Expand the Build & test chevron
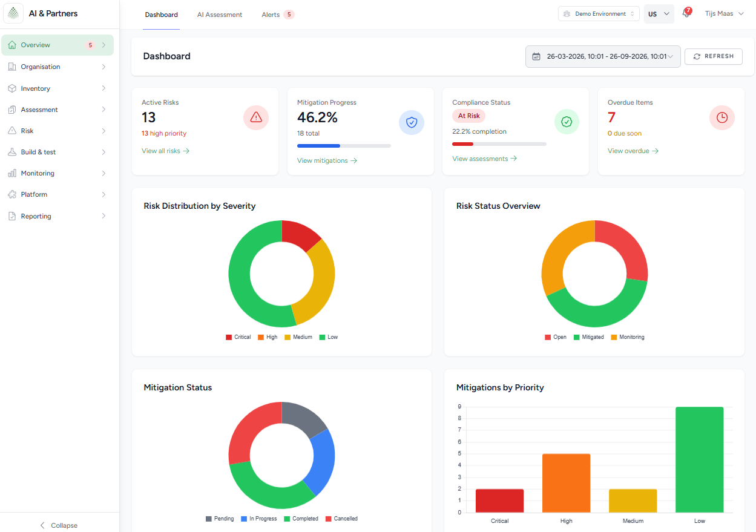The width and height of the screenshot is (756, 532). pyautogui.click(x=104, y=152)
